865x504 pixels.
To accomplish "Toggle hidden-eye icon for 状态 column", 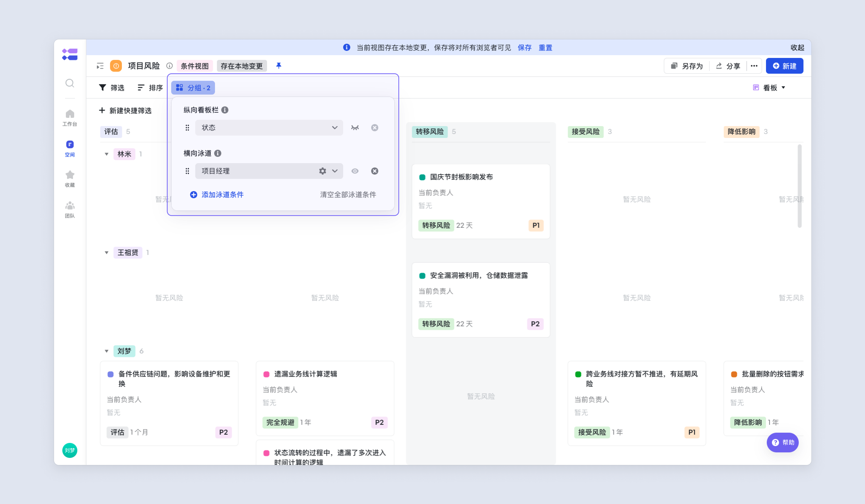I will pyautogui.click(x=355, y=127).
